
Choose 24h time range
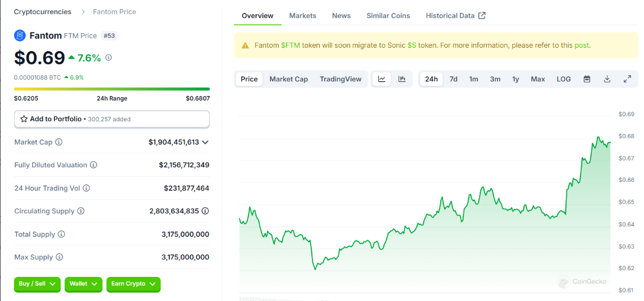point(431,79)
